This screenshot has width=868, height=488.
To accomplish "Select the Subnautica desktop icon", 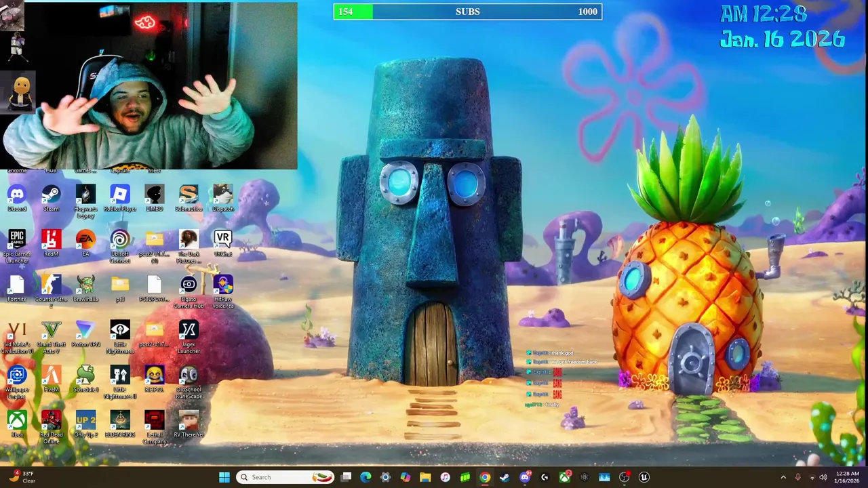I will point(189,198).
